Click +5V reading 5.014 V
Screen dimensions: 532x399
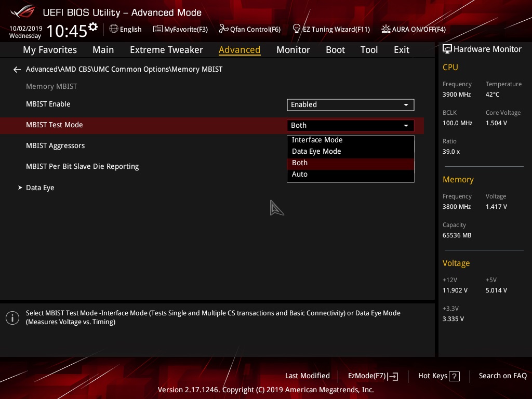(x=496, y=291)
